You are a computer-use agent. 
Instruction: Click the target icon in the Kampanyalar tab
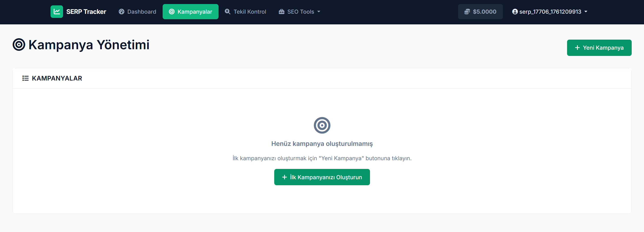pyautogui.click(x=172, y=12)
